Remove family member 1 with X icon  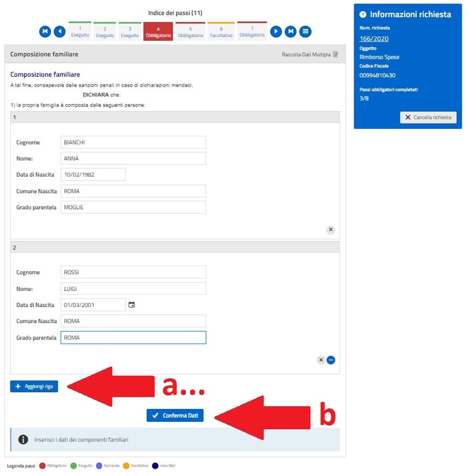330,229
